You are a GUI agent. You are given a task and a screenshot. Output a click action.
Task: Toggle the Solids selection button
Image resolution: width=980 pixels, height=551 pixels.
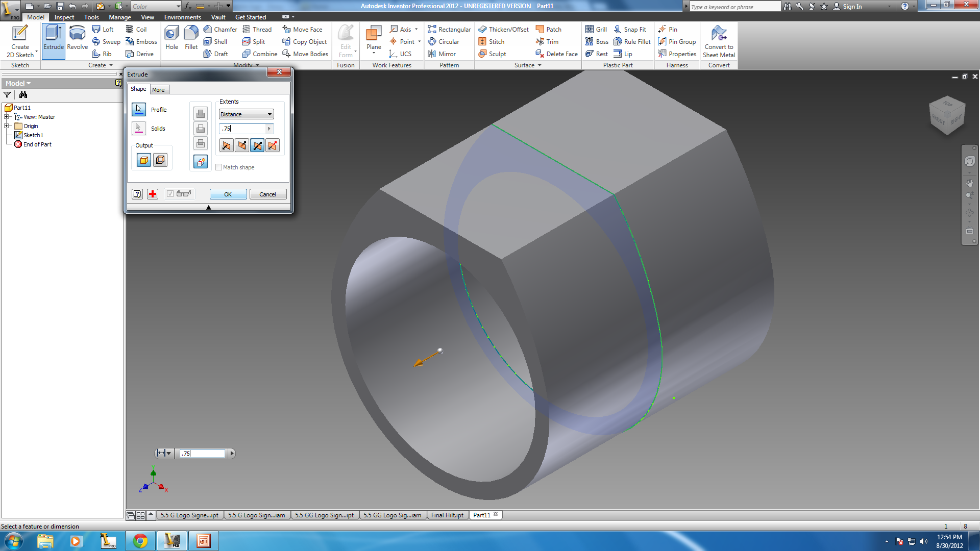[x=139, y=128]
